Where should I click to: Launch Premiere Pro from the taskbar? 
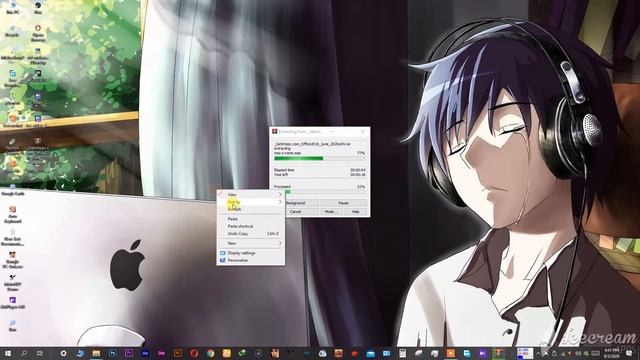click(129, 353)
